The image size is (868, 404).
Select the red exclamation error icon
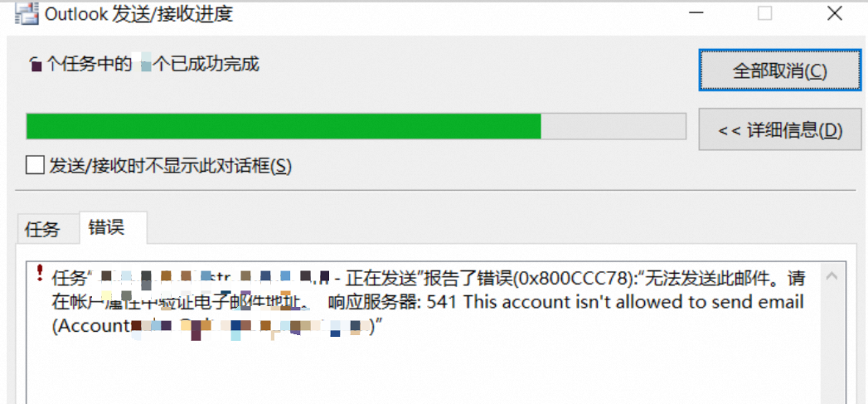click(x=40, y=273)
